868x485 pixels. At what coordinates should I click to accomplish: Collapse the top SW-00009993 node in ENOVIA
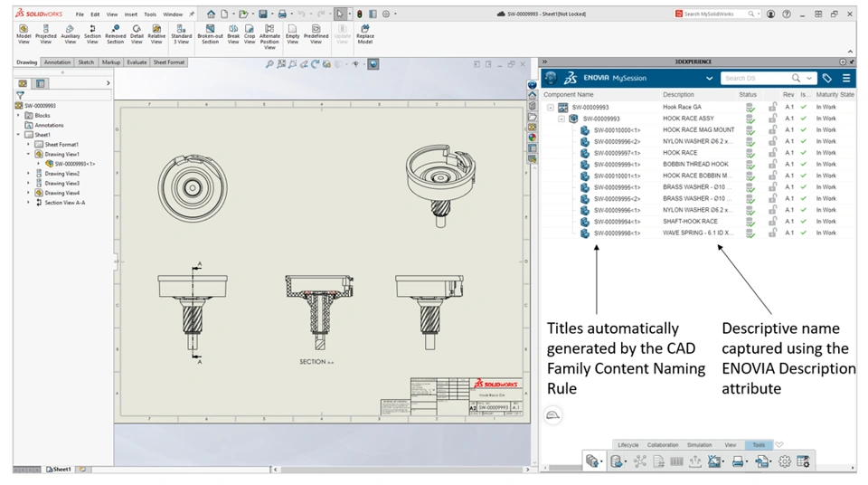551,108
